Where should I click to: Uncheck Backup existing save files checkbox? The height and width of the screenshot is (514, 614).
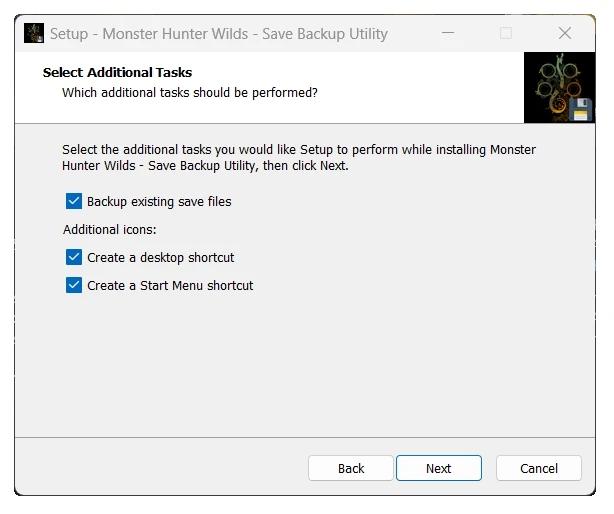tap(74, 201)
